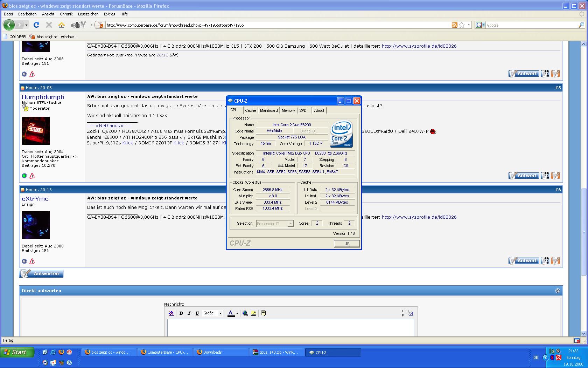Report post #5 with the warning triangle icon

(32, 176)
